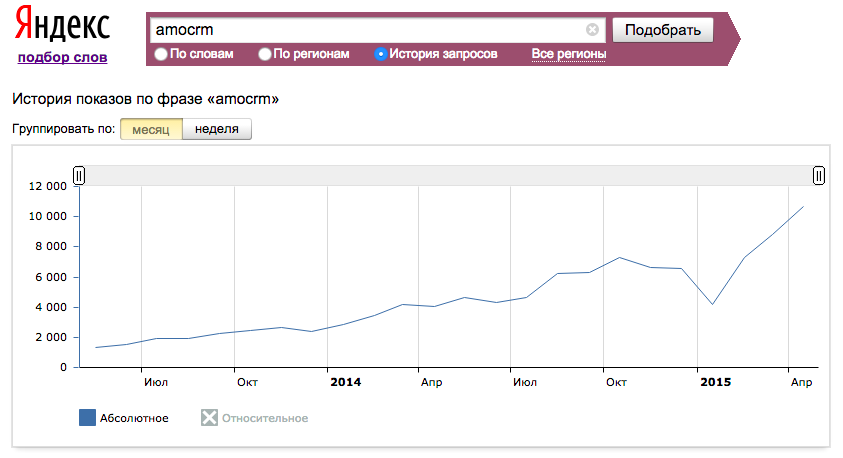This screenshot has height=458, width=843.
Task: Click the 2014 label on the time axis
Action: click(x=345, y=382)
